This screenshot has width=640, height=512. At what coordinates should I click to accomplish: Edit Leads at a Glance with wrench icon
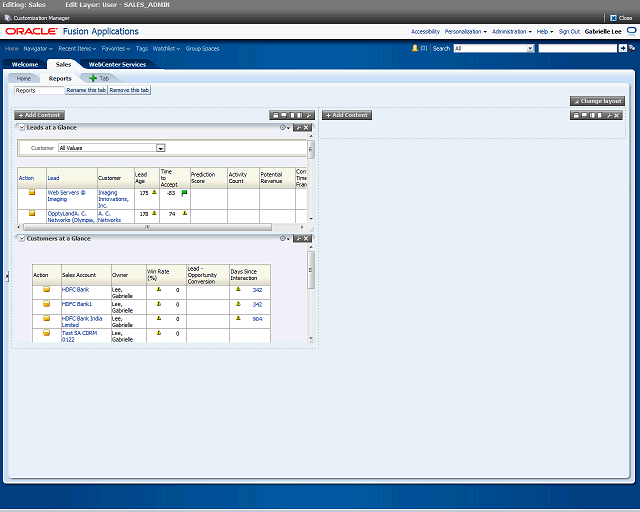click(298, 127)
